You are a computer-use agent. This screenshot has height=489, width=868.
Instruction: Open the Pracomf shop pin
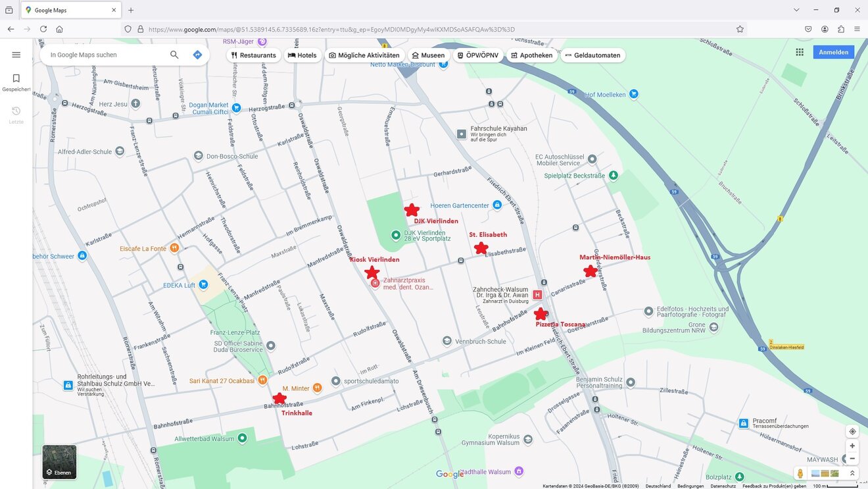click(744, 423)
